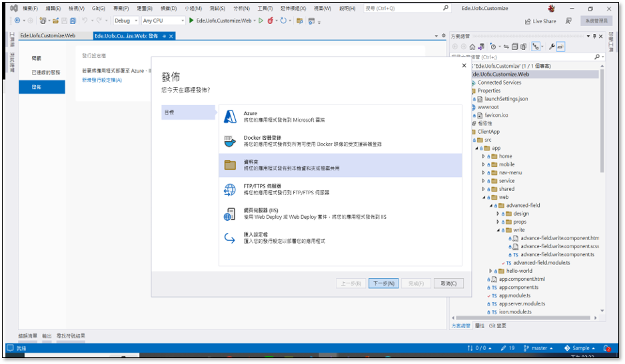Image resolution: width=625 pixels, height=364 pixels.
Task: Click the Live Share icon
Action: (528, 21)
